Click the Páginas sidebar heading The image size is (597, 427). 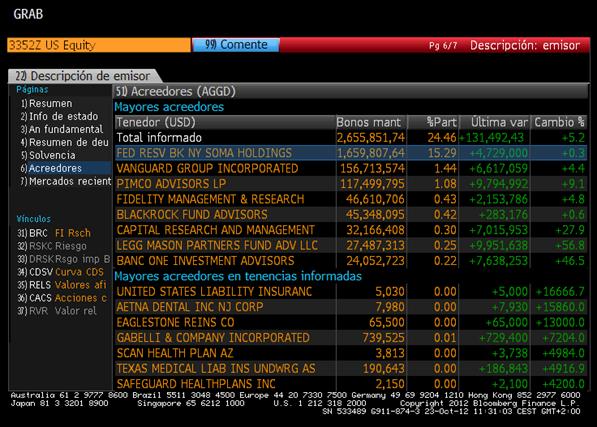coord(32,89)
